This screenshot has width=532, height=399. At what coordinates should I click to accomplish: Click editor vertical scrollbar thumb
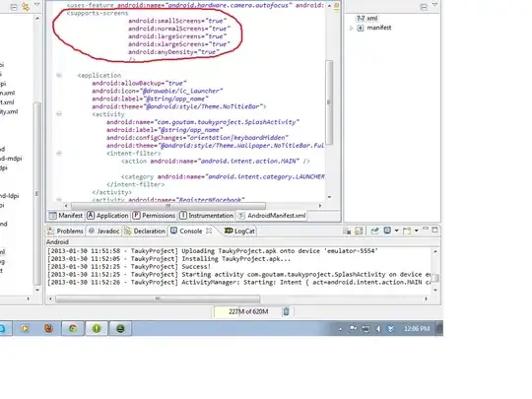329,102
